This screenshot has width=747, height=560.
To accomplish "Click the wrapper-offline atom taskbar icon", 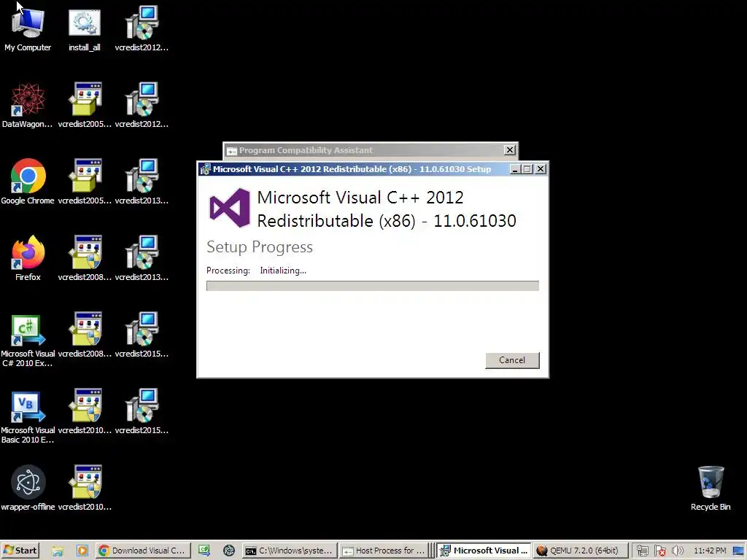I will (228, 551).
